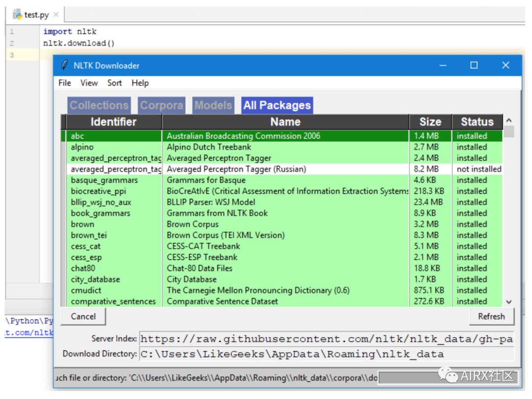Switch to the Collections tab
Viewport: 532px width, 399px height.
pos(99,105)
